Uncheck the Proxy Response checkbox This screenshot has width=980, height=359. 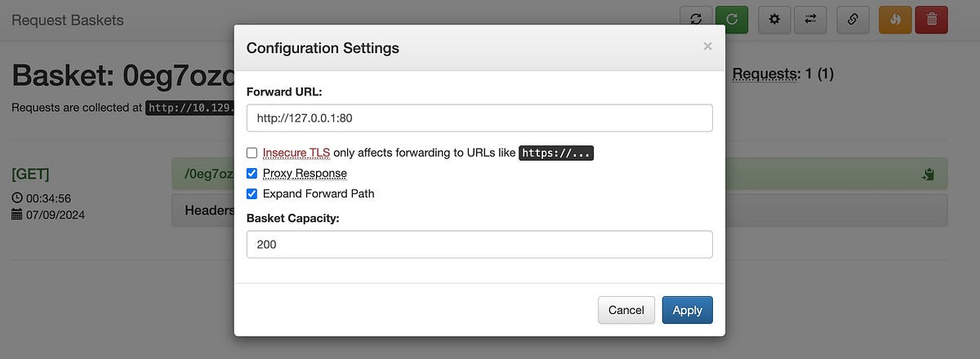[252, 173]
